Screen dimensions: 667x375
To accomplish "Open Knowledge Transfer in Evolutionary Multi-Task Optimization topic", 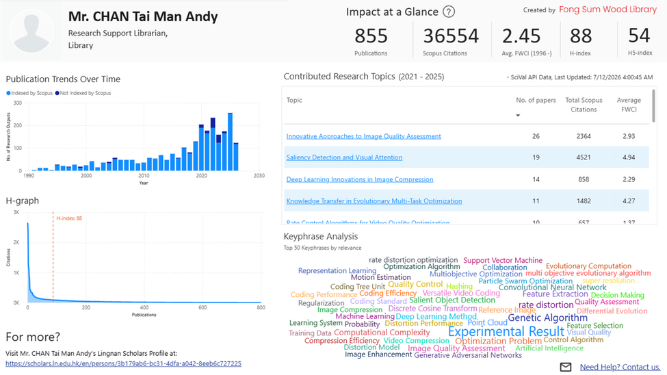I will (x=374, y=201).
